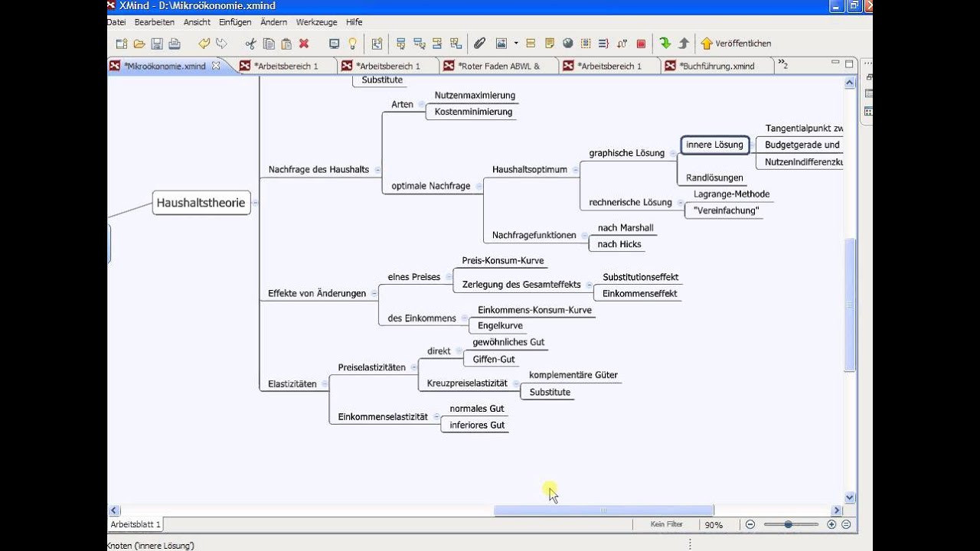Delete topic with the red X icon

click(304, 44)
